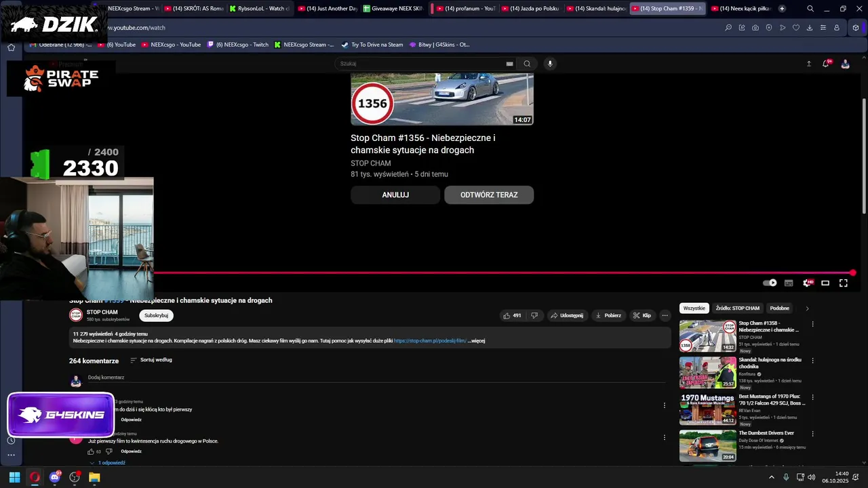
Task: Click the ANULUJ button
Action: 395,195
